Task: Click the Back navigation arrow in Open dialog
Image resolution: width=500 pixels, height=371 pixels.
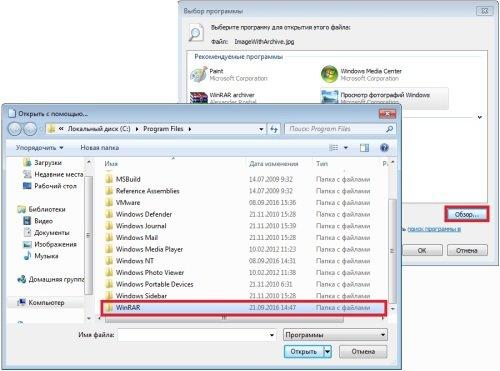Action: tap(15, 129)
